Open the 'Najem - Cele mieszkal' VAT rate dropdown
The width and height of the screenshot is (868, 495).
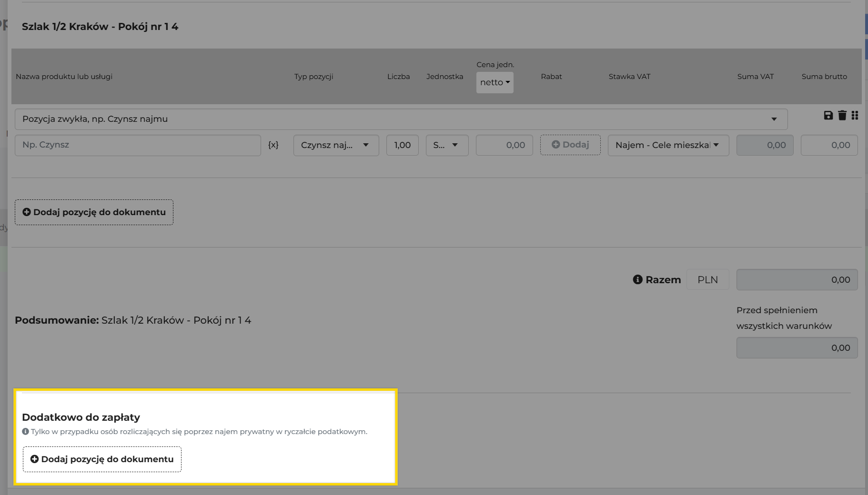click(668, 145)
